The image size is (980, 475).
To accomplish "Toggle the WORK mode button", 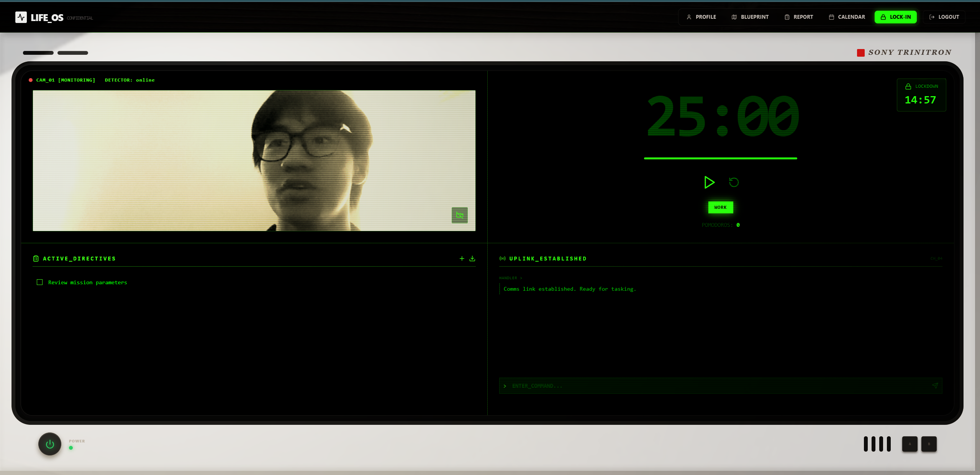I will (x=720, y=207).
